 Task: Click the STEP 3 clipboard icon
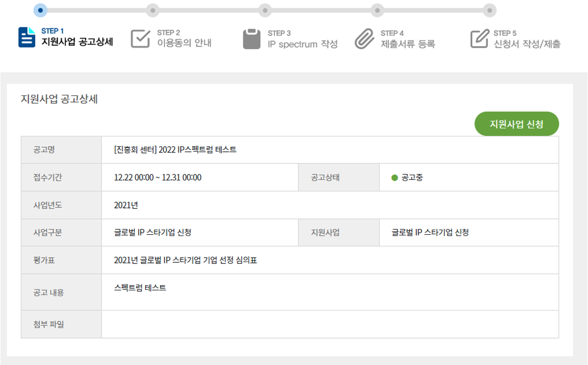tap(251, 39)
